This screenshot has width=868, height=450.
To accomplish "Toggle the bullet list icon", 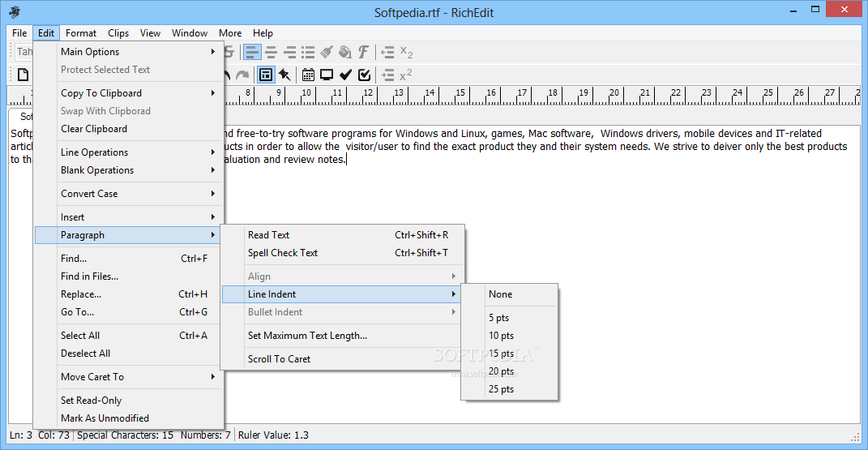I will (x=308, y=53).
